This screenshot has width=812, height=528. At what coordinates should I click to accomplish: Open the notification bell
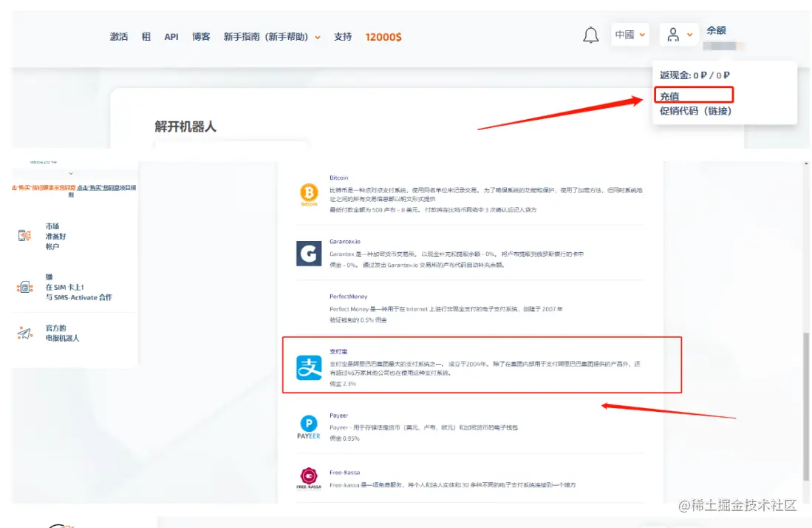590,35
